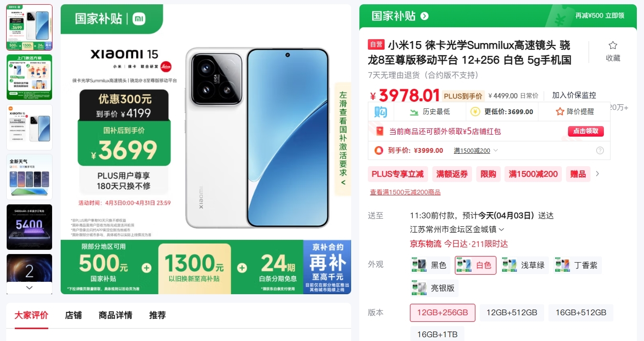The image size is (644, 341).
Task: Choose the 16GB+1TB version
Action: [x=437, y=334]
